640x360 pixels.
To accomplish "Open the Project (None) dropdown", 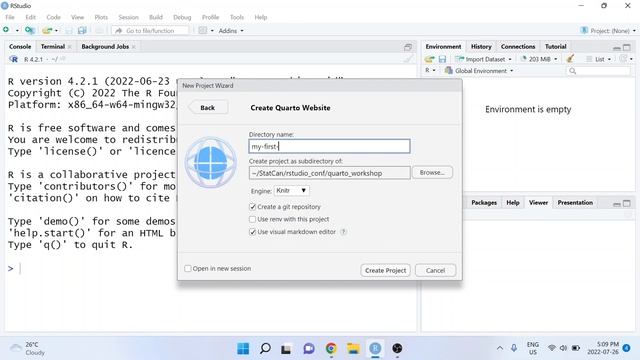I will point(608,31).
